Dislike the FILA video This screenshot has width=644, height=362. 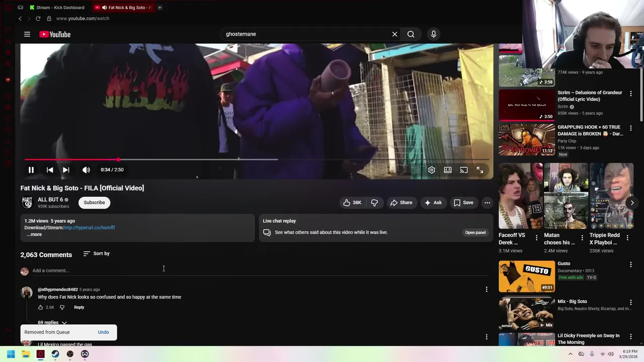374,203
